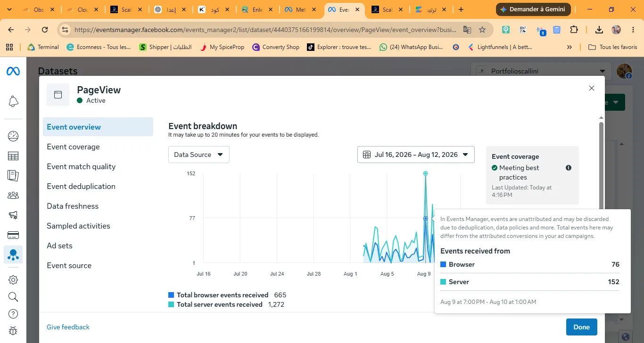Click the bug report icon
Image resolution: width=644 pixels, height=343 pixels.
[x=13, y=331]
